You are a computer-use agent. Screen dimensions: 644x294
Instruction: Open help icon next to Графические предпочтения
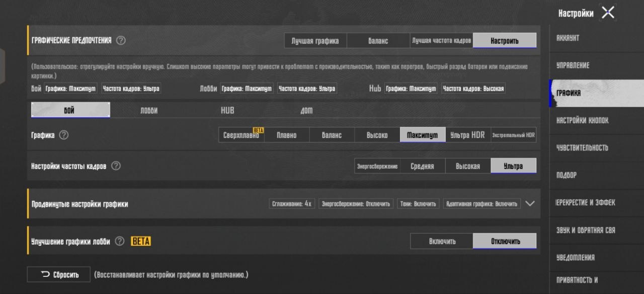(121, 41)
